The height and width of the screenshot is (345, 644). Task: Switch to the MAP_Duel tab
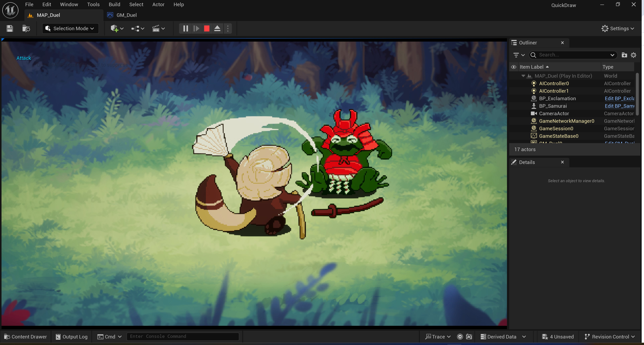[64, 15]
